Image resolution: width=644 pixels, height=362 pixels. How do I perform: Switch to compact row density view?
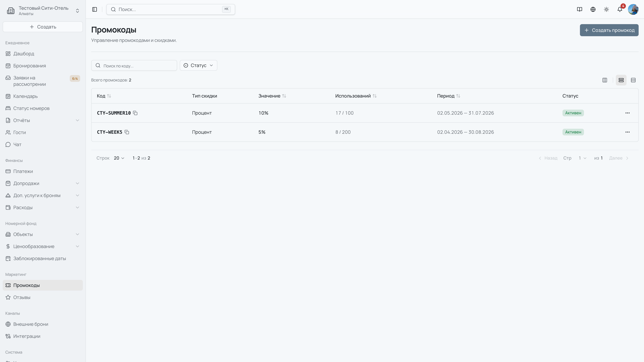pos(633,80)
